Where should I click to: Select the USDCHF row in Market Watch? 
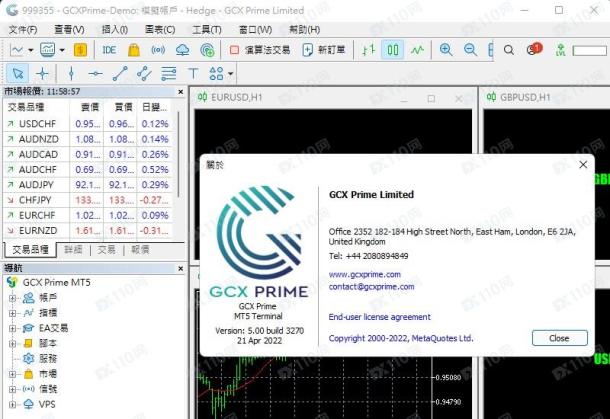point(88,124)
